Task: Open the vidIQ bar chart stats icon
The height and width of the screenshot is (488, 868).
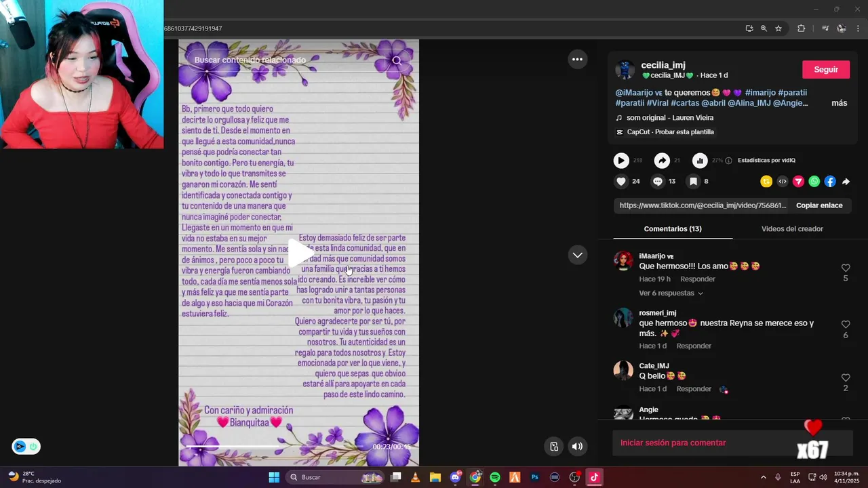Action: (700, 161)
